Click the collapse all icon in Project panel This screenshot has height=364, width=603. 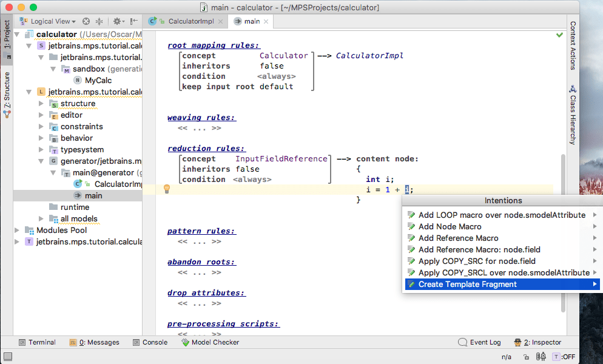click(99, 21)
